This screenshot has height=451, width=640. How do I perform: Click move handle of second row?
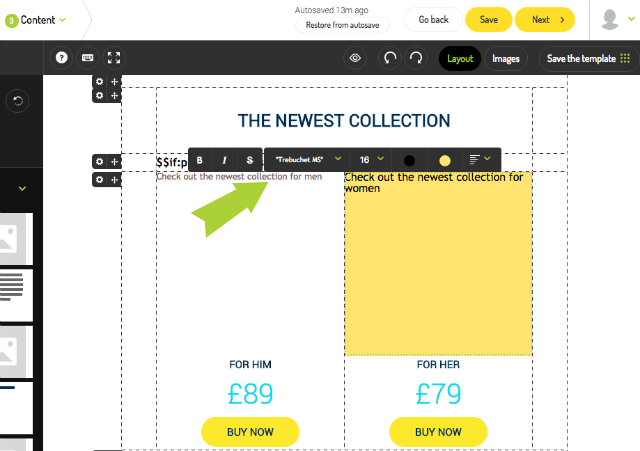click(114, 96)
